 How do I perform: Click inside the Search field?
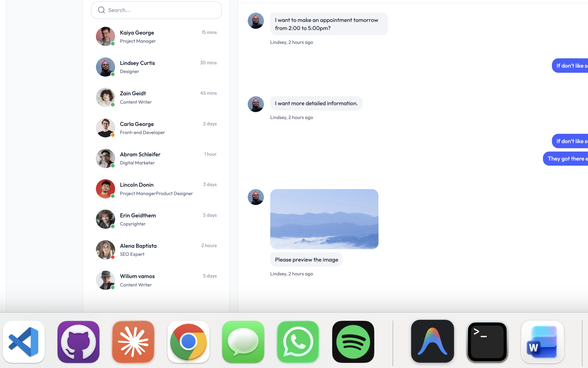click(156, 10)
